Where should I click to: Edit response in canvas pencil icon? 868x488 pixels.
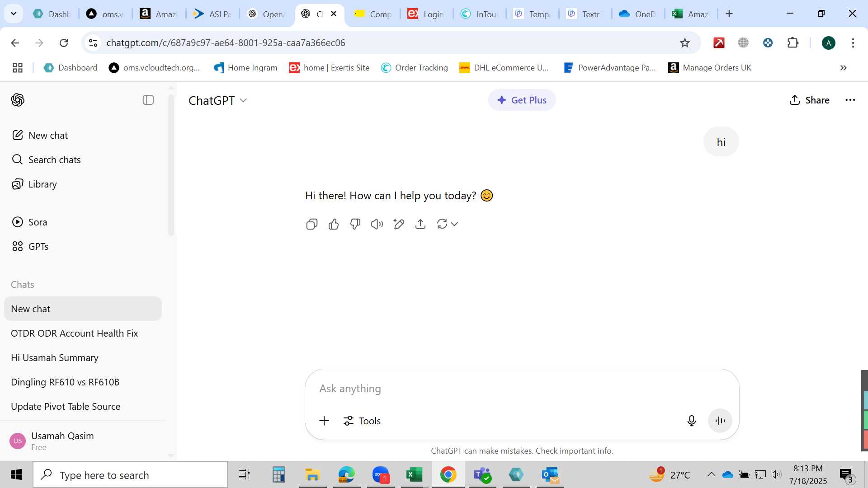pos(398,224)
